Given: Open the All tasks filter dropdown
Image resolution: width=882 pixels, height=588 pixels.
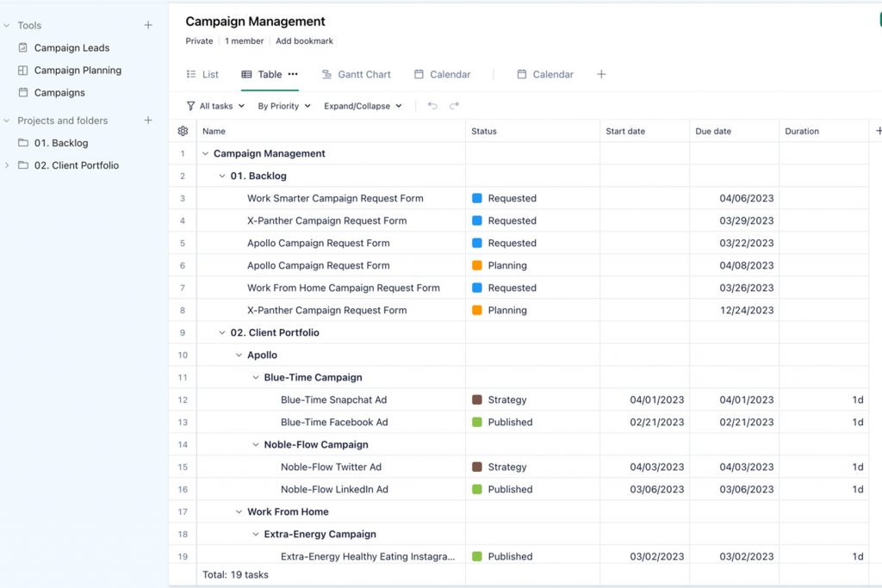Looking at the screenshot, I should coord(215,106).
